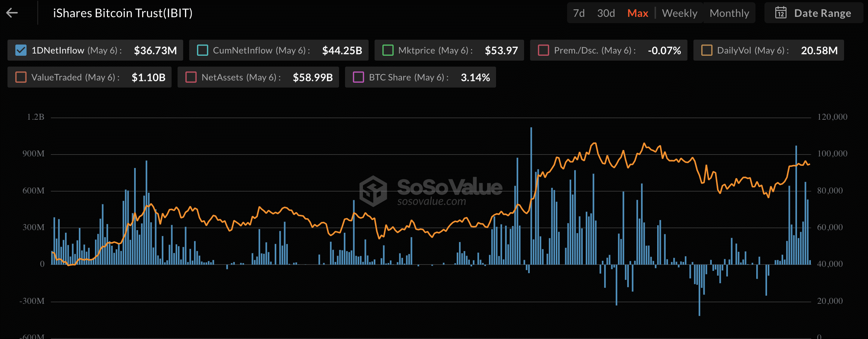Screen dimensions: 868x339
Task: Click the 100,000 right axis label
Action: pyautogui.click(x=832, y=154)
